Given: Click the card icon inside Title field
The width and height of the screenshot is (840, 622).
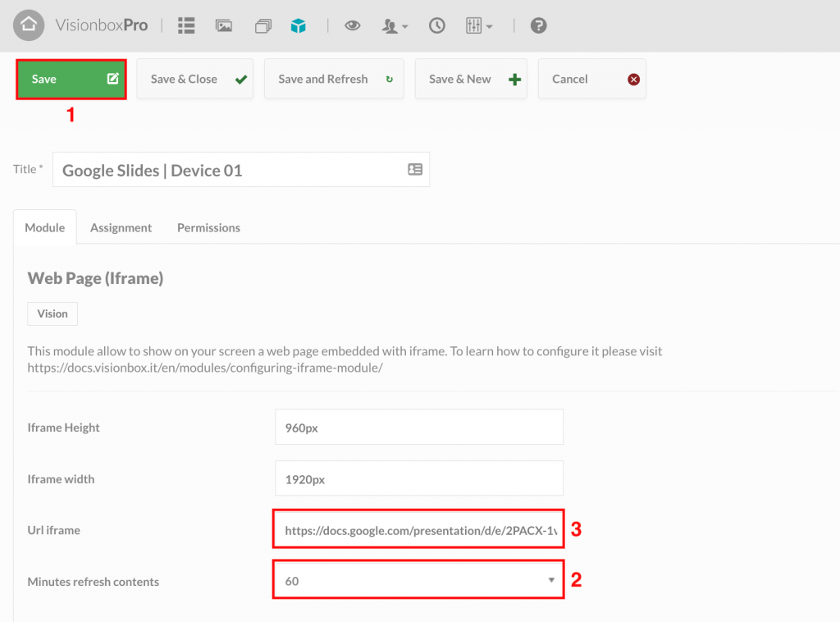Looking at the screenshot, I should tap(415, 169).
